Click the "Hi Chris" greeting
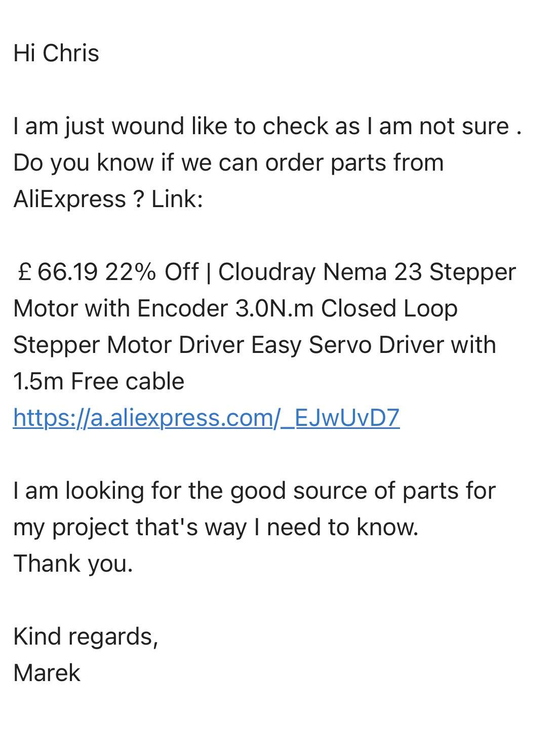Image resolution: width=558 pixels, height=756 pixels. [x=56, y=53]
